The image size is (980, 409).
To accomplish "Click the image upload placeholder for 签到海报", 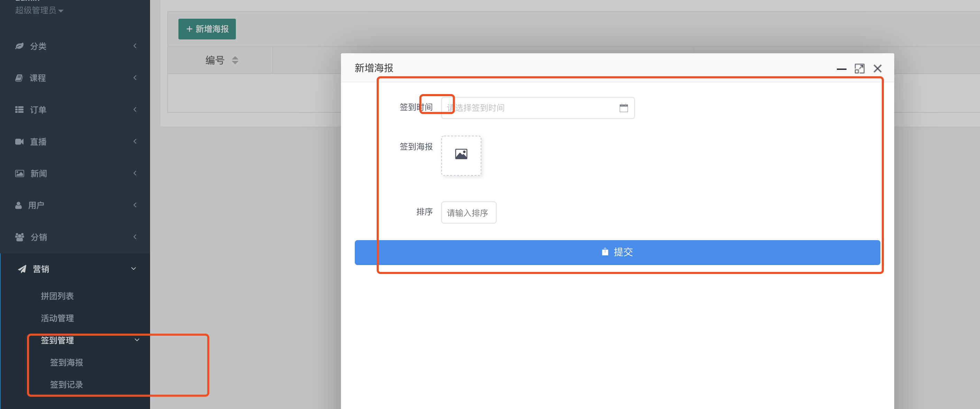I will (461, 155).
